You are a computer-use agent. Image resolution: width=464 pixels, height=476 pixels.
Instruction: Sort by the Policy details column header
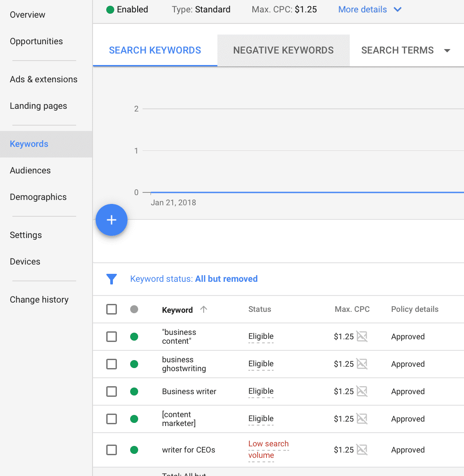tap(414, 309)
